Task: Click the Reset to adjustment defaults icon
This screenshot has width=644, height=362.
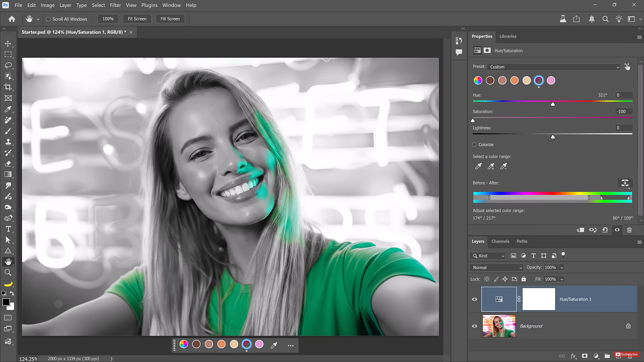Action: tap(605, 230)
